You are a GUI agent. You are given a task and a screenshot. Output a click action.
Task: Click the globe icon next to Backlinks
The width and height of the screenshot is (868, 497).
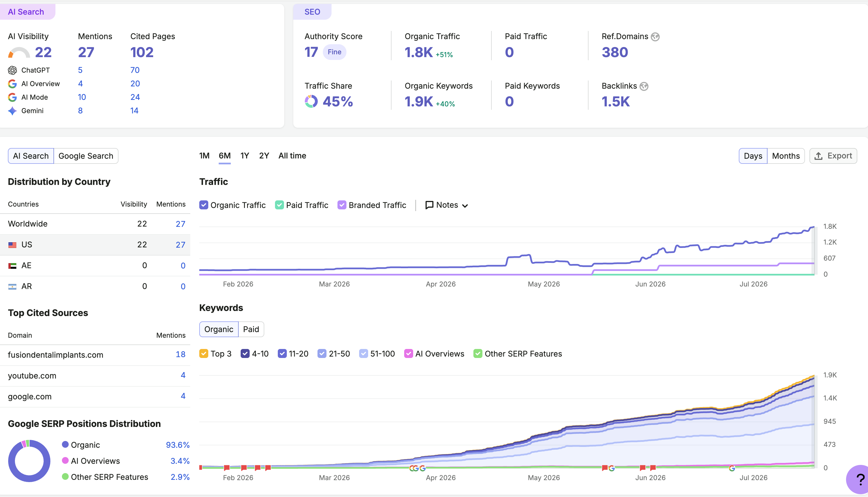tap(644, 86)
